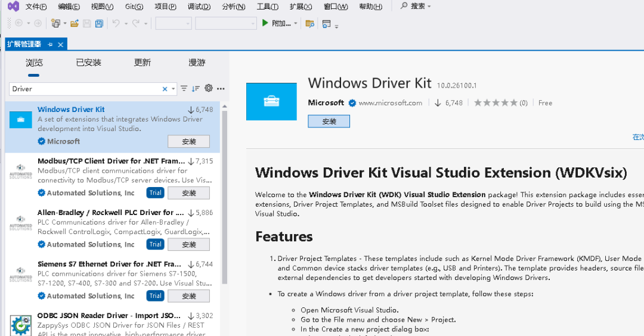644x336 pixels.
Task: Click the five-star rating in details
Action: click(496, 102)
